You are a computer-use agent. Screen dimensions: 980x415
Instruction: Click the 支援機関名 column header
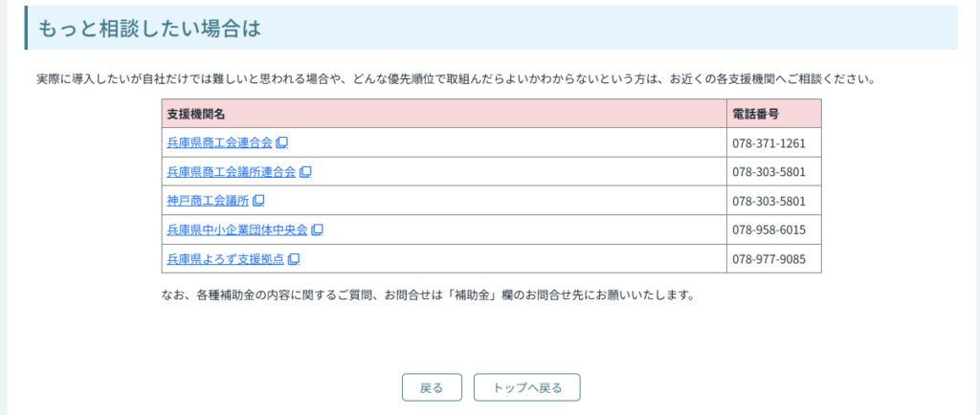point(195,114)
